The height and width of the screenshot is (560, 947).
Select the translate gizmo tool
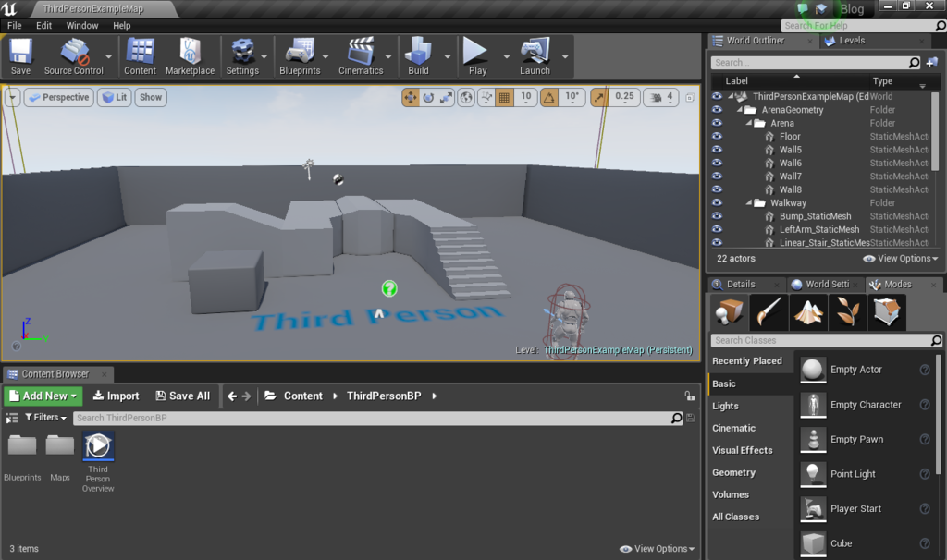click(x=411, y=97)
